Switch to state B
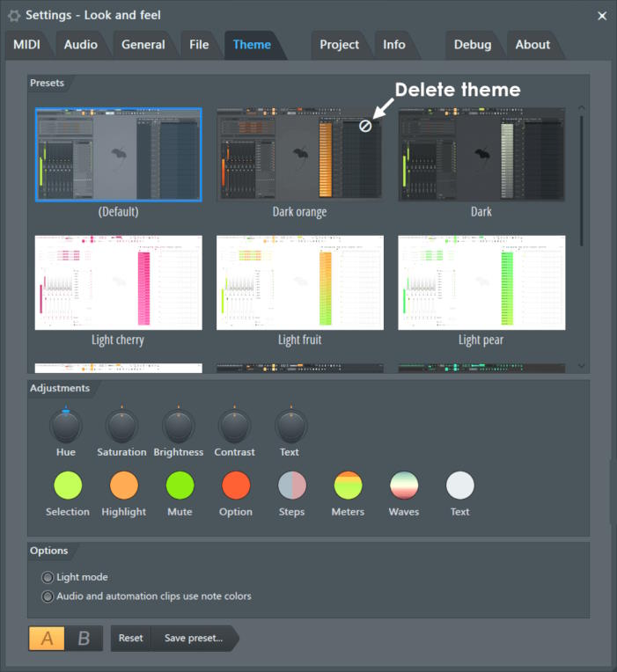Screen dimensions: 617x672 [x=84, y=639]
